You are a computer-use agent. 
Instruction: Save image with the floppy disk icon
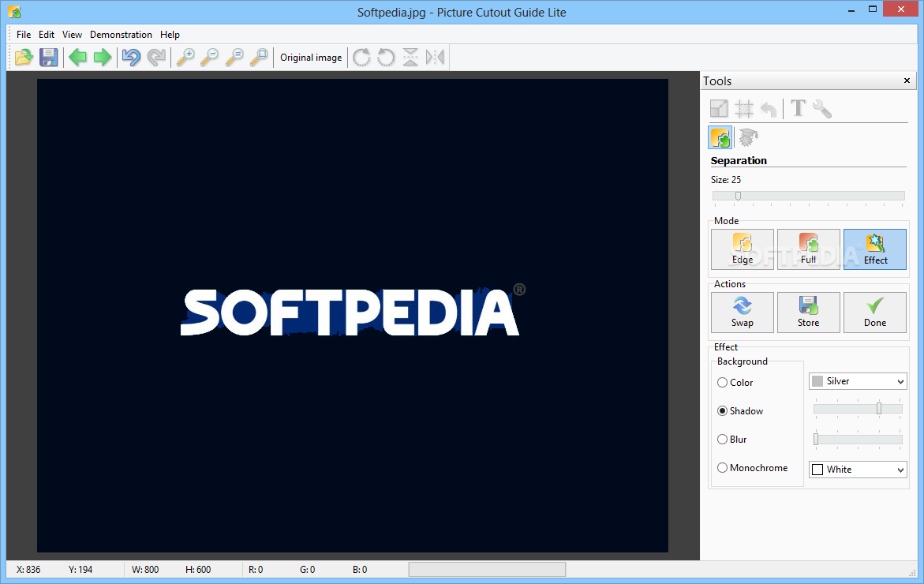coord(48,57)
